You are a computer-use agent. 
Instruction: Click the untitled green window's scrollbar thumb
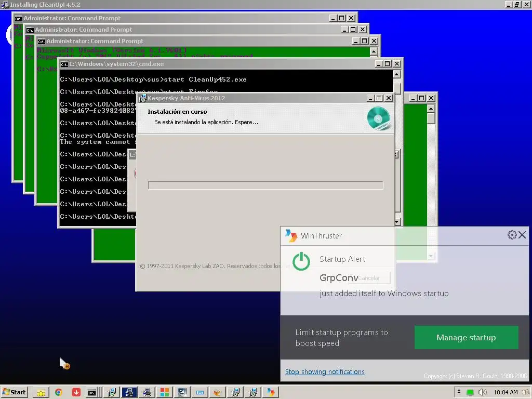point(431,118)
